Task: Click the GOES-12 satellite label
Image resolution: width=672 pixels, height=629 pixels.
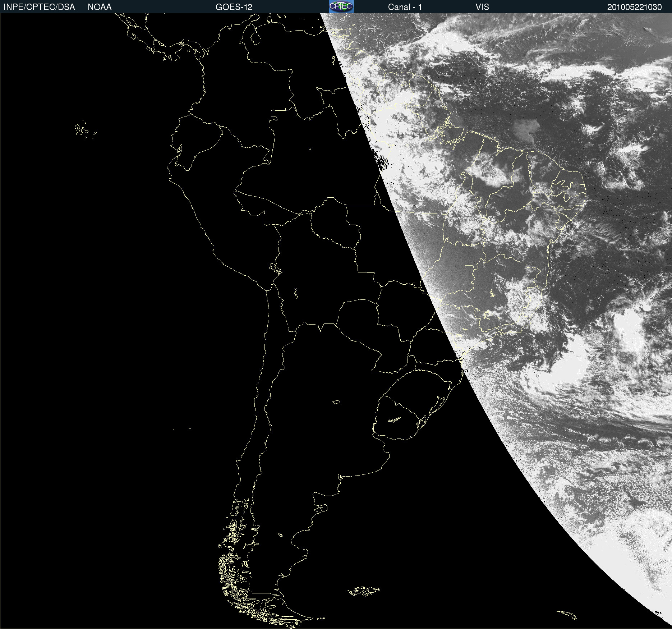Action: tap(234, 7)
